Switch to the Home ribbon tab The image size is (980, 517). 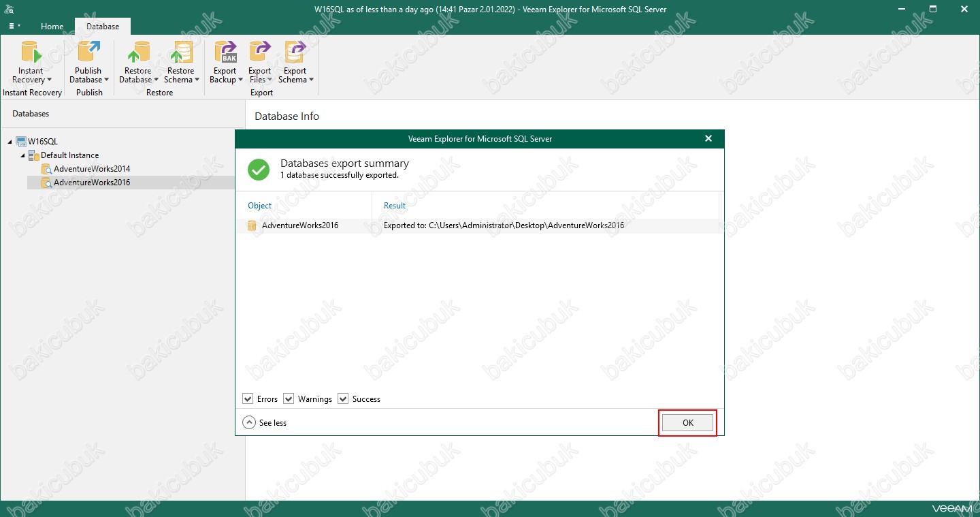tap(52, 27)
